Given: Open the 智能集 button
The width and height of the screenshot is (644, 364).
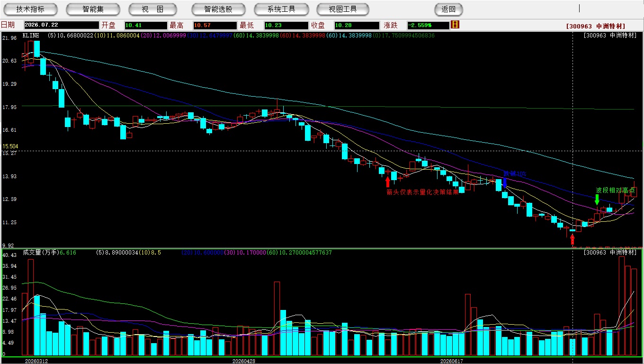Looking at the screenshot, I should [x=93, y=9].
